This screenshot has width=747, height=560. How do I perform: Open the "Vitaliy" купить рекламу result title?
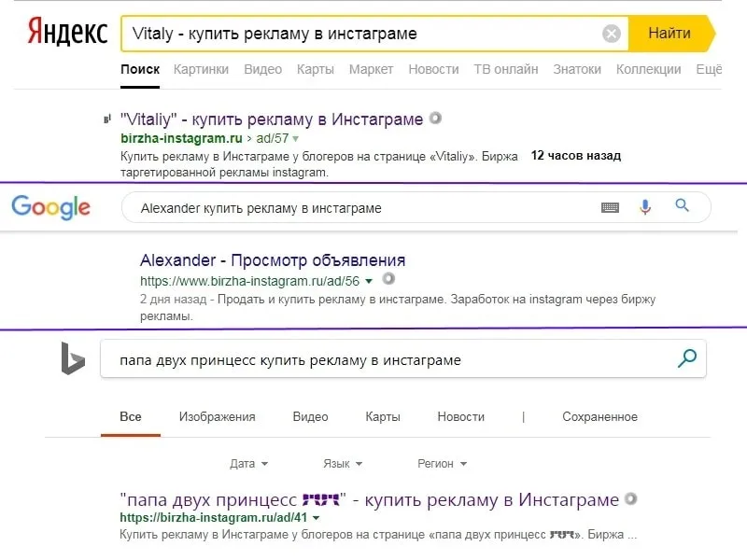[272, 119]
